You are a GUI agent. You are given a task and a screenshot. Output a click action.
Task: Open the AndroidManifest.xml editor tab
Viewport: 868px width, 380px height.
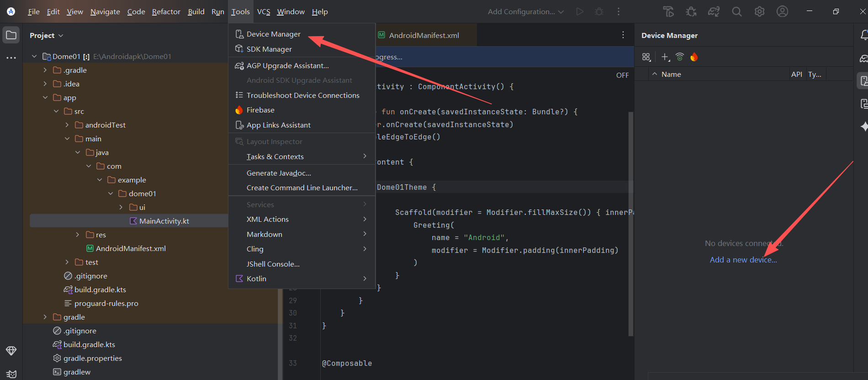423,36
